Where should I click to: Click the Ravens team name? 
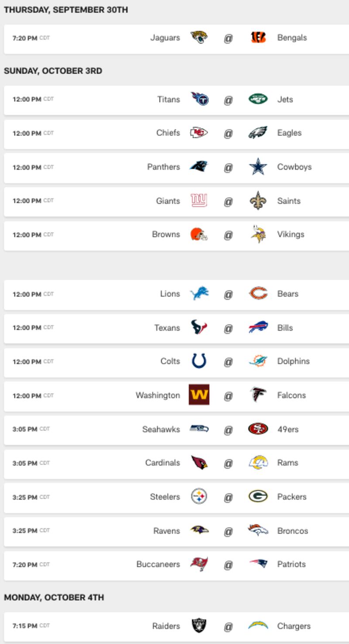coord(167,531)
